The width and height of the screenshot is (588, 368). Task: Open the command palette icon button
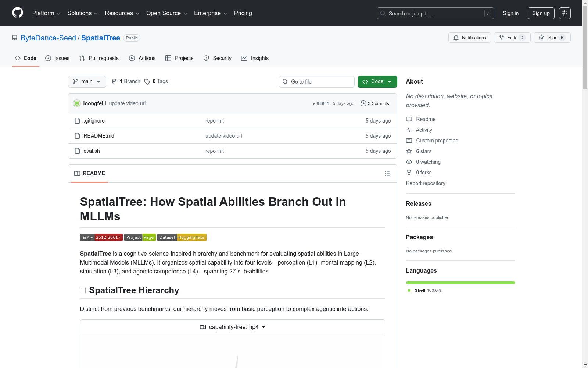pyautogui.click(x=565, y=13)
